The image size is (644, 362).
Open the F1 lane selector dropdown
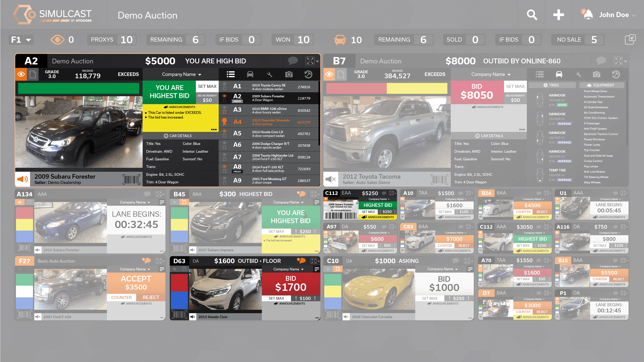21,40
